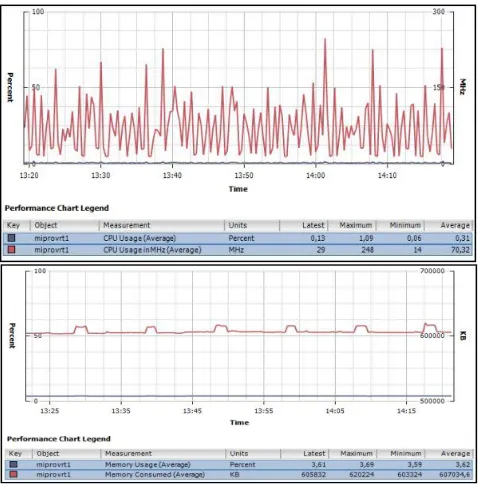Click memory legend Minimum column header
Image resolution: width=478 pixels, height=484 pixels.
coord(401,454)
